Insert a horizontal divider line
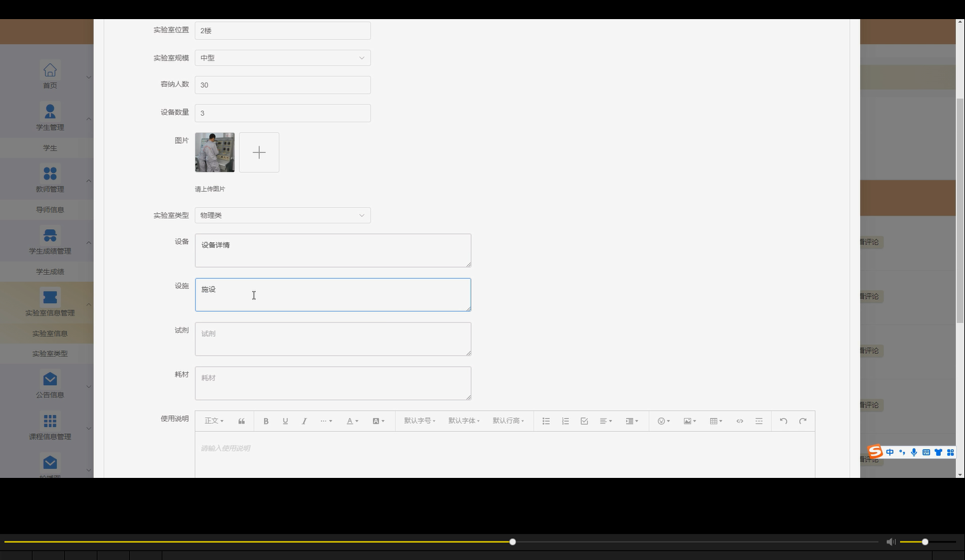The width and height of the screenshot is (965, 560). [x=759, y=421]
